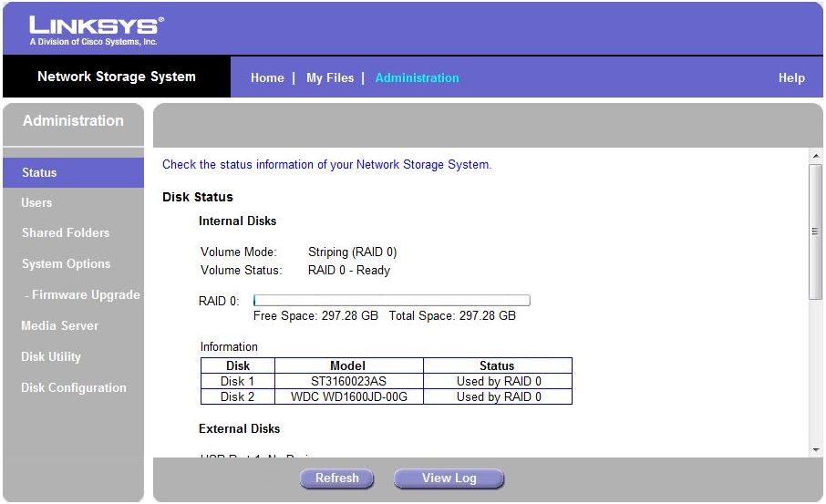Click the View Log button

pos(449,478)
